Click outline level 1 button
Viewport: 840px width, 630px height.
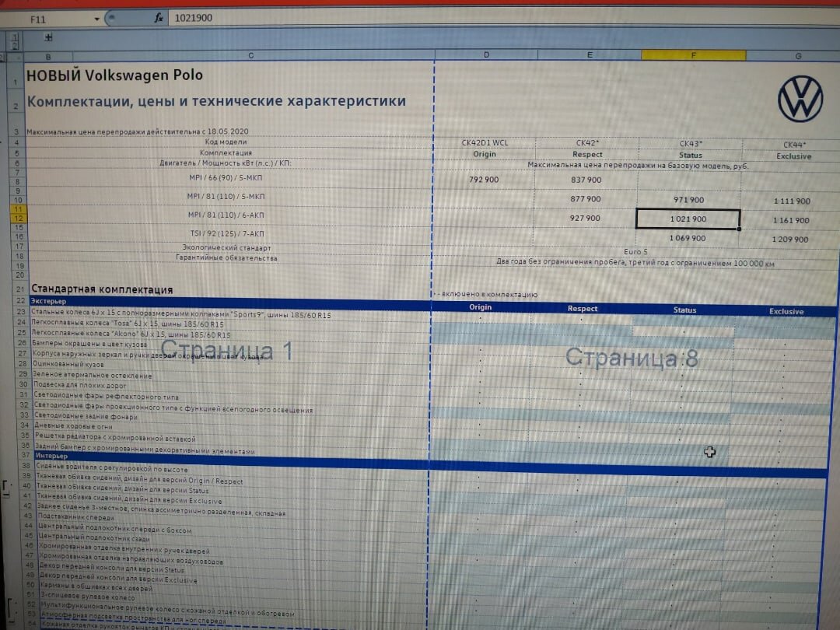(15, 37)
